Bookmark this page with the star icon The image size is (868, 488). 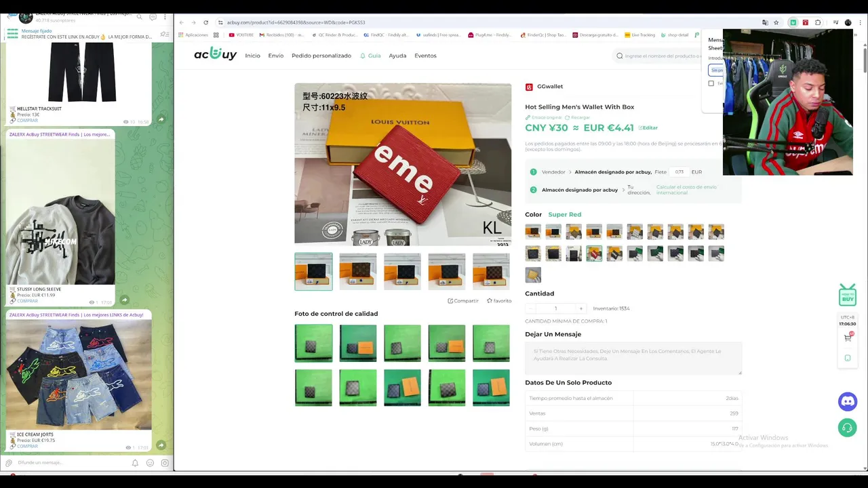pyautogui.click(x=776, y=22)
